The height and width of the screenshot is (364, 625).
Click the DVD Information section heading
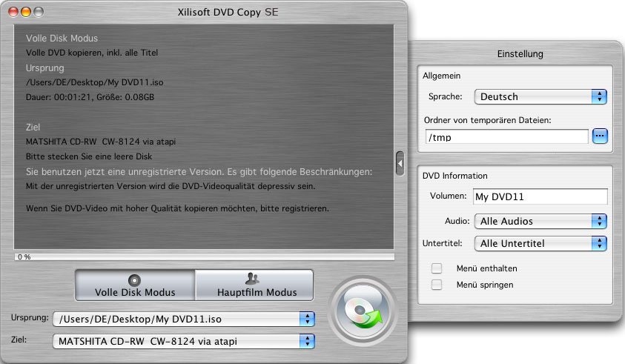[454, 176]
